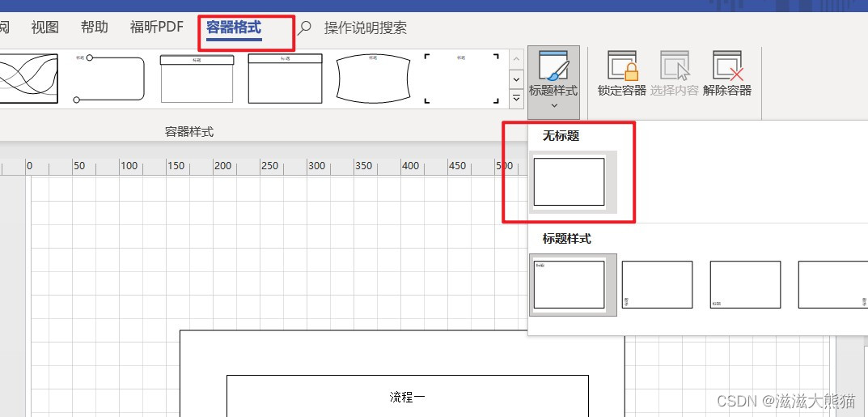The image size is (868, 417).
Task: Click the 标题样式 section heading in dropdown
Action: pyautogui.click(x=566, y=239)
